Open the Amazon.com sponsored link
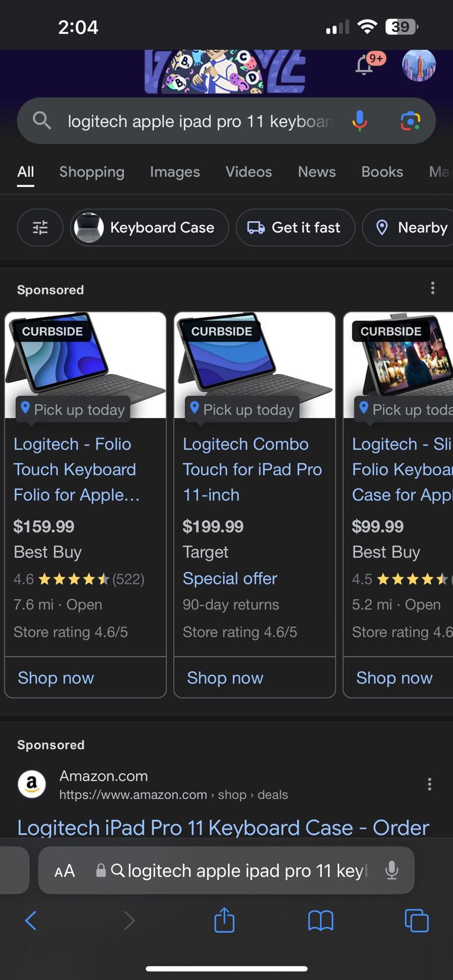453x980 pixels. tap(223, 827)
